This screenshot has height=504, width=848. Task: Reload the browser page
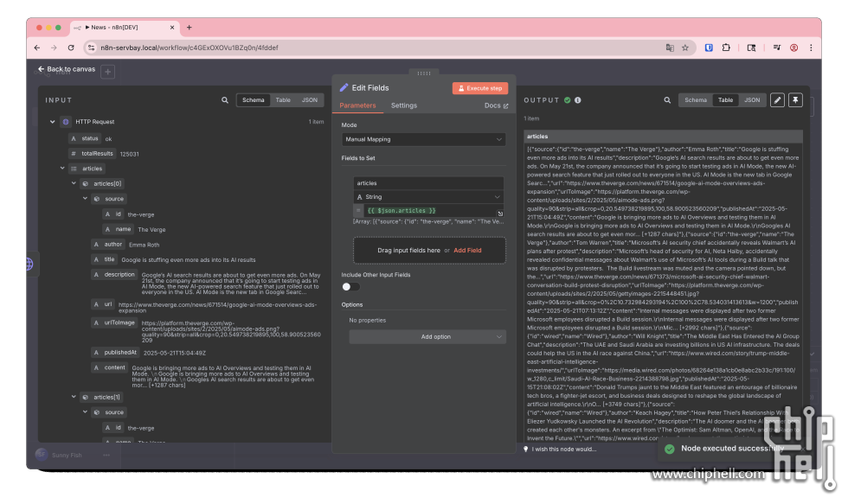71,48
